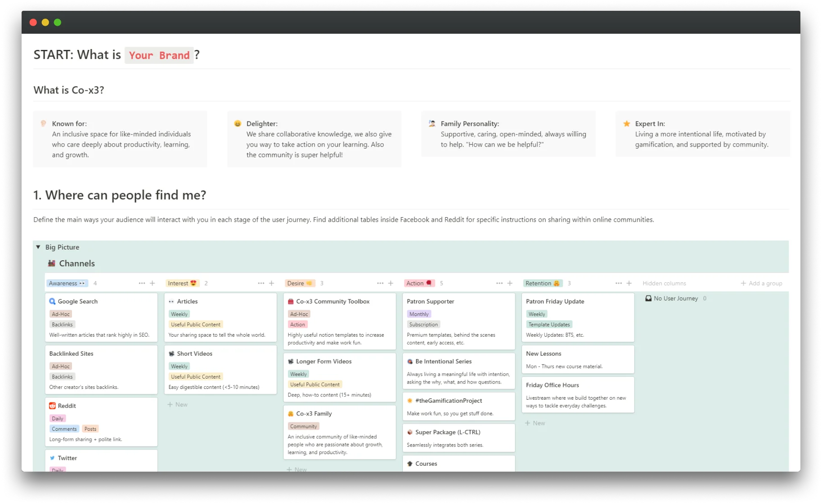Click the #theGamificationProject star icon
This screenshot has width=822, height=504.
click(410, 401)
